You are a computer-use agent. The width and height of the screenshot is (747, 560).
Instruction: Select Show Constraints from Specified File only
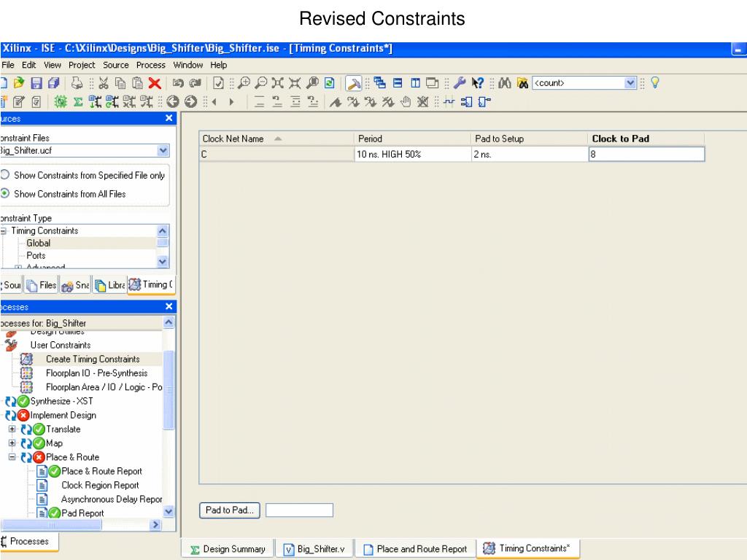5,175
